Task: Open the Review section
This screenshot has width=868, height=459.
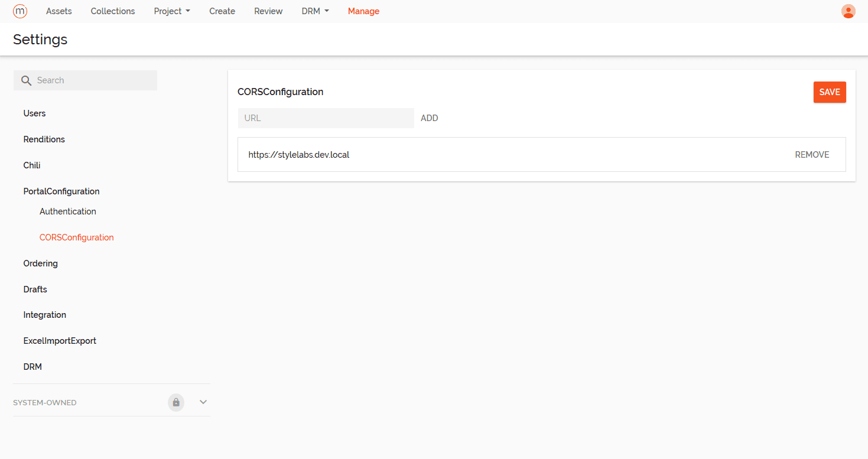Action: click(x=268, y=11)
